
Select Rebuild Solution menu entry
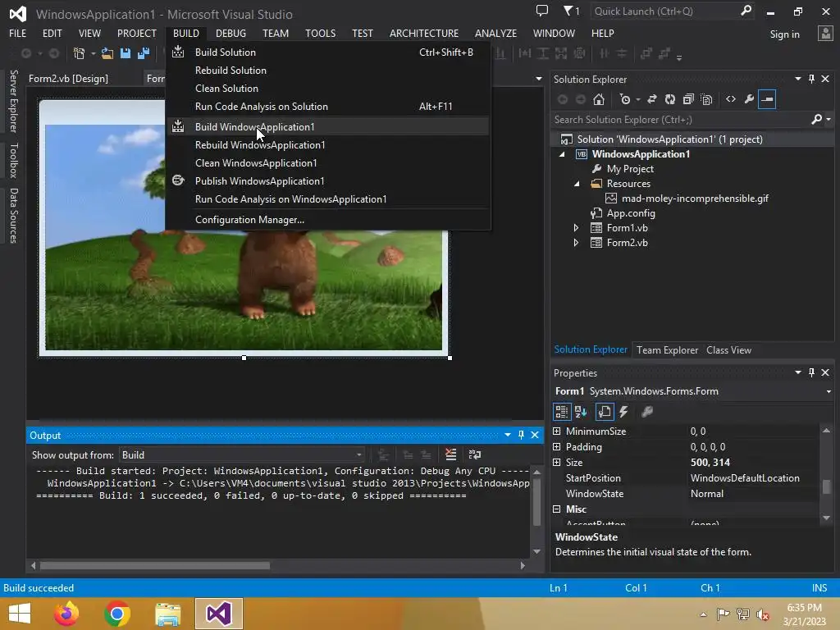[328, 71]
